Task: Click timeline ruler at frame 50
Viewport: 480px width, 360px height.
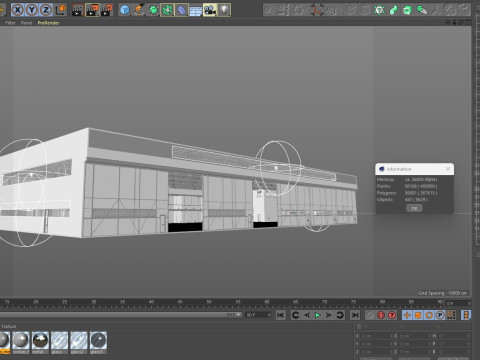Action: coord(209,302)
